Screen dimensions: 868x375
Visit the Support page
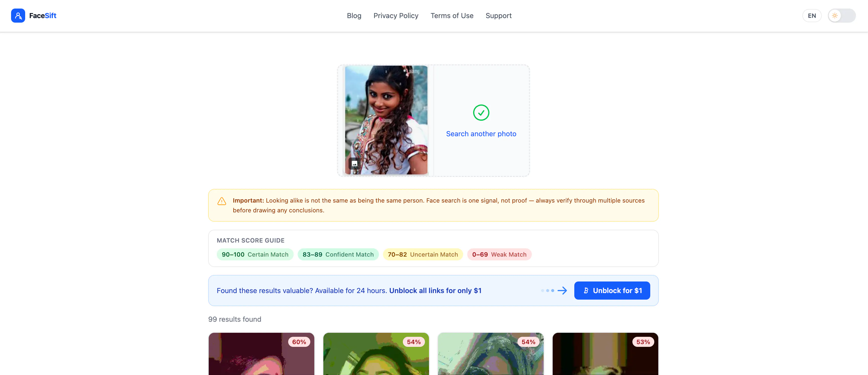click(x=498, y=16)
